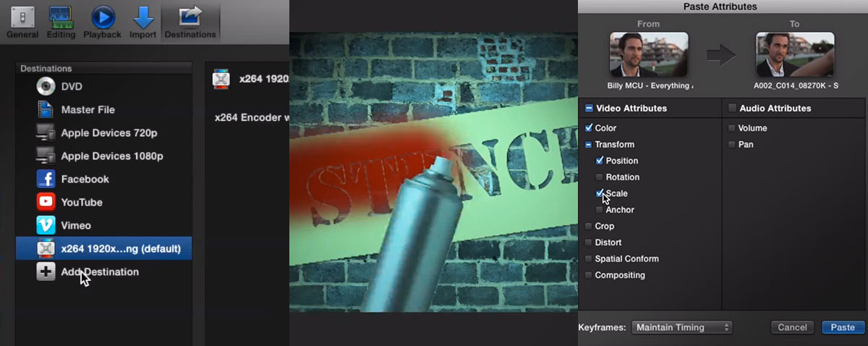Select the Vimeo destination label
This screenshot has height=346, width=868.
(76, 226)
